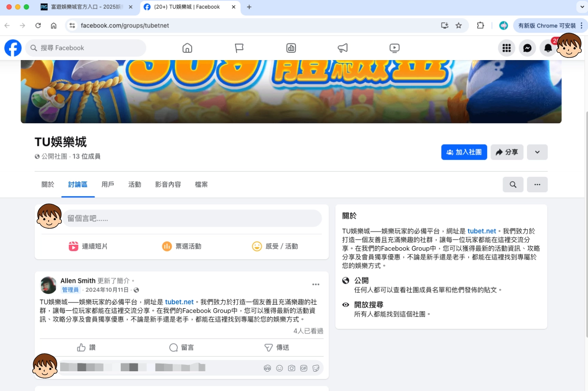The width and height of the screenshot is (588, 391).
Task: Click the 分享 share button
Action: pos(507,152)
